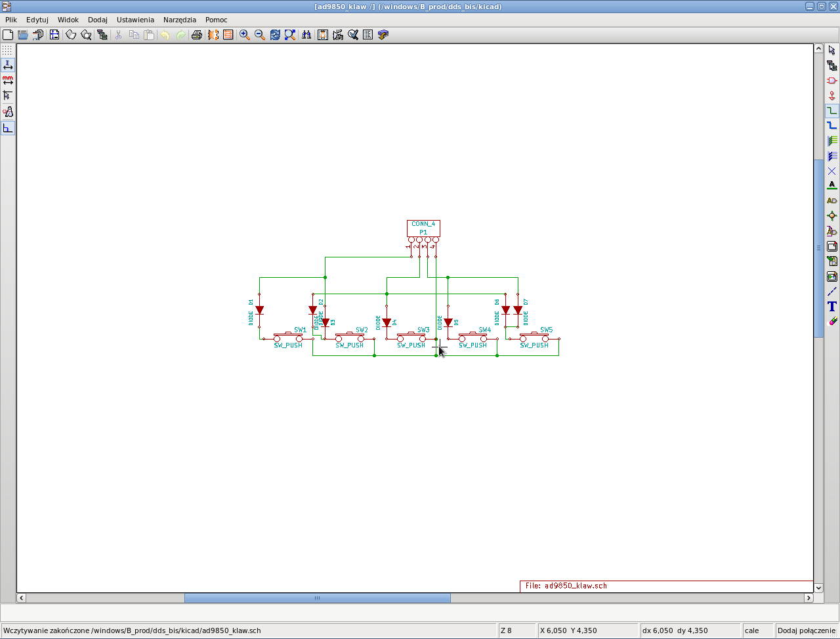Open the find binoculars tool
The image size is (840, 639).
pos(306,35)
